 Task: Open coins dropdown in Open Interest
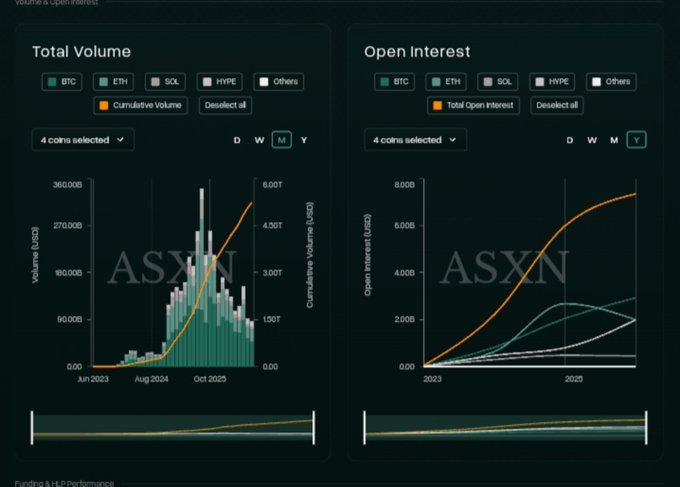point(415,140)
